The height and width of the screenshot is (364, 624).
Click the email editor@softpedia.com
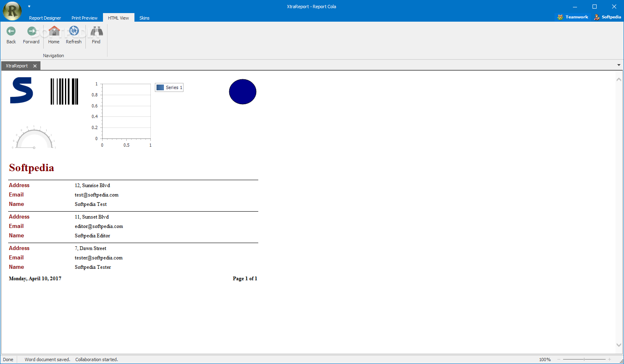point(99,226)
